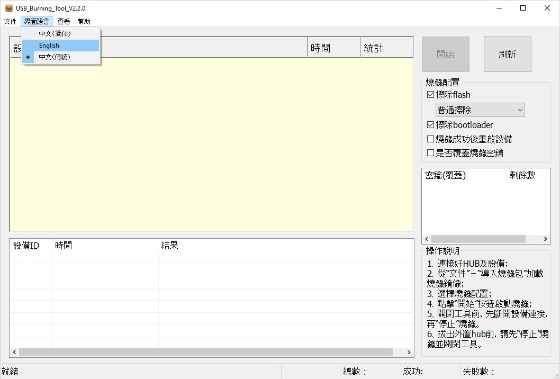Click the 總數 total count status label
560x379 pixels.
point(354,371)
